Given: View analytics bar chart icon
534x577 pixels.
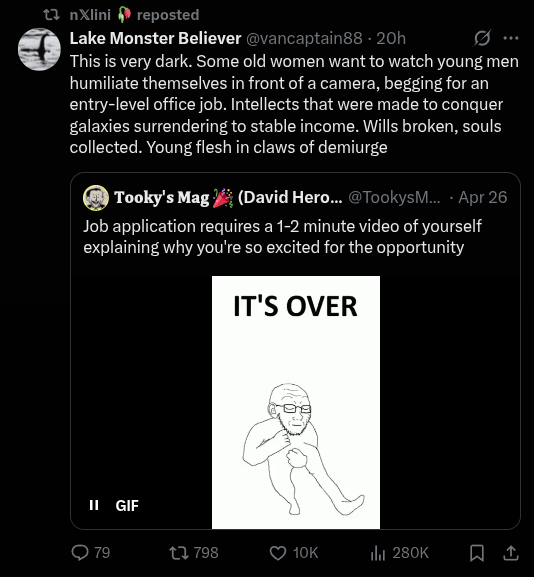Looking at the screenshot, I should pyautogui.click(x=378, y=553).
